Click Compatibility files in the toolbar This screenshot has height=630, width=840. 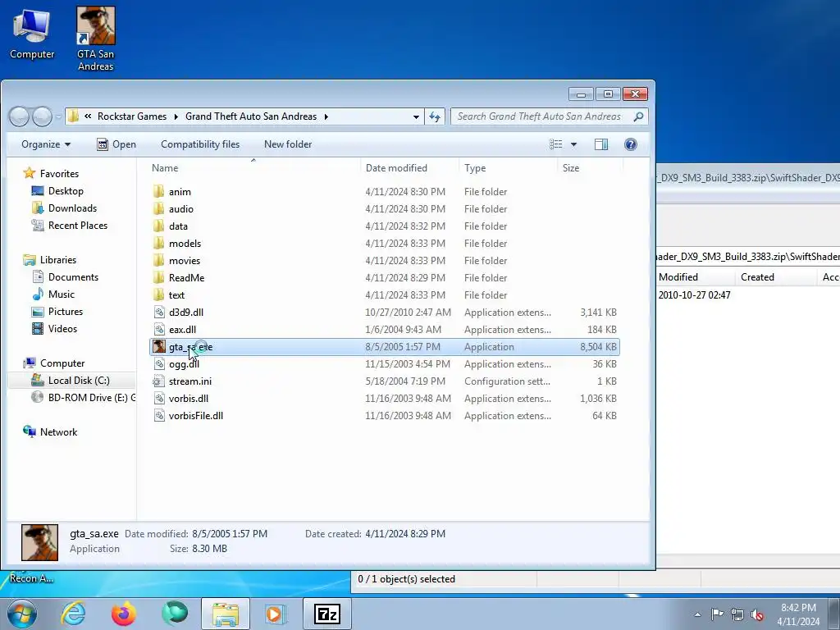(x=200, y=144)
